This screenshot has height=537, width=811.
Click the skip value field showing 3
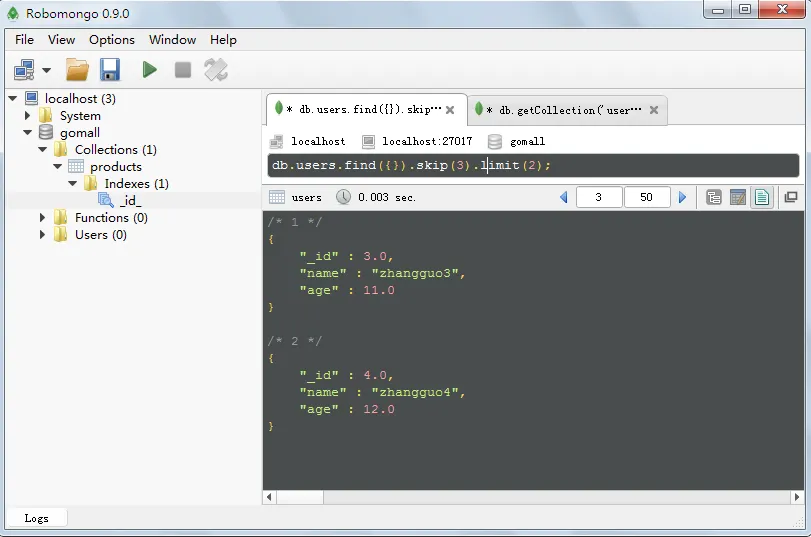click(599, 197)
